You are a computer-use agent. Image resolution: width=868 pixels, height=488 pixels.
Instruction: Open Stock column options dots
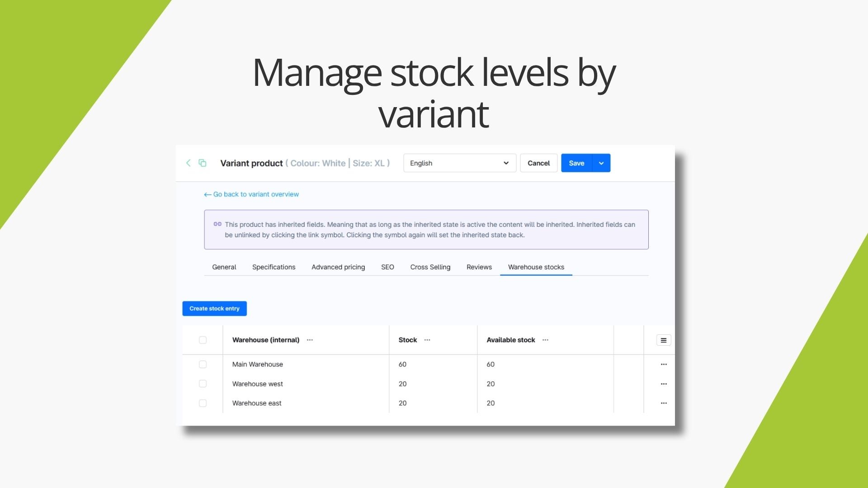tap(427, 340)
